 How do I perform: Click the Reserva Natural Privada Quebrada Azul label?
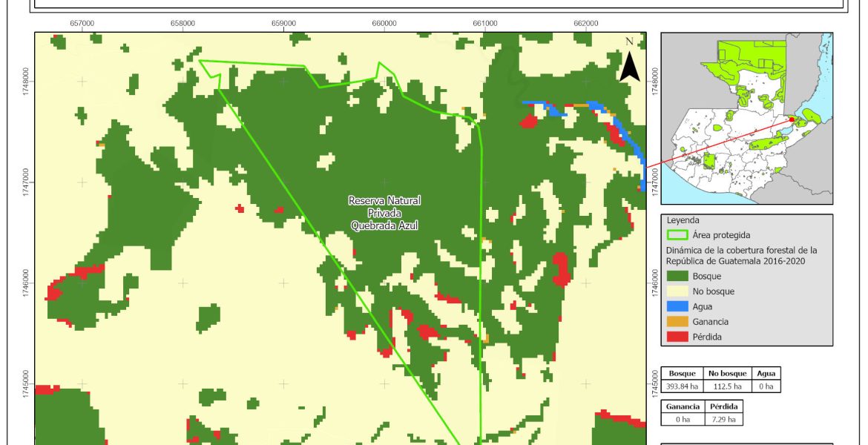[x=384, y=213]
